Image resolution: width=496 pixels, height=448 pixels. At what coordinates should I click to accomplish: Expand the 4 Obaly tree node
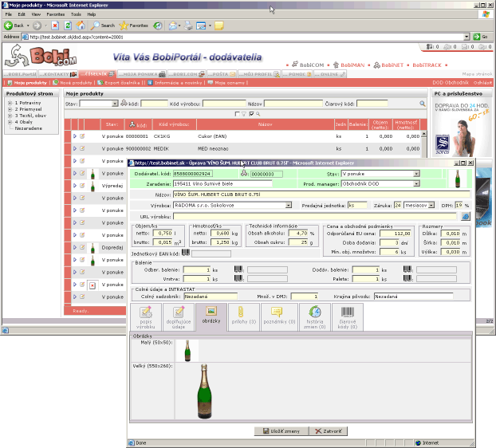click(10, 122)
